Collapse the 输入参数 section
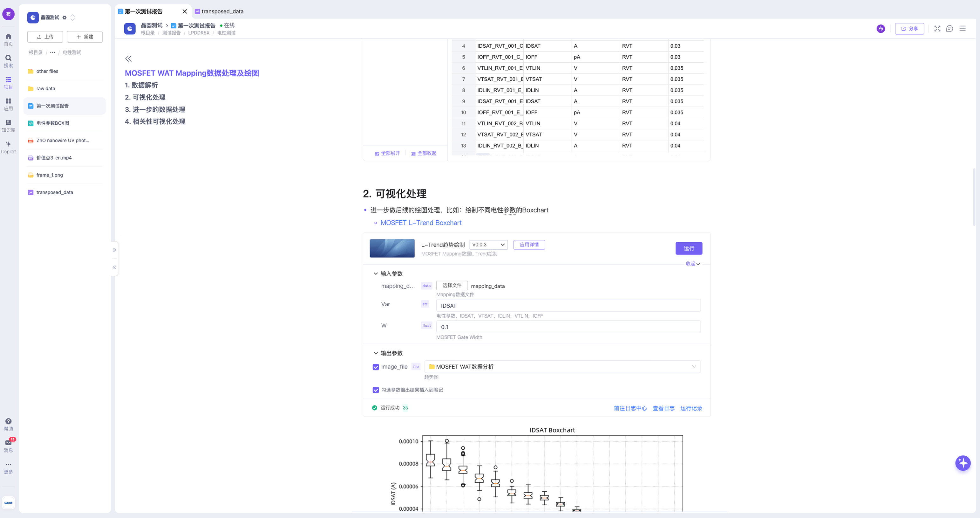 tap(376, 274)
